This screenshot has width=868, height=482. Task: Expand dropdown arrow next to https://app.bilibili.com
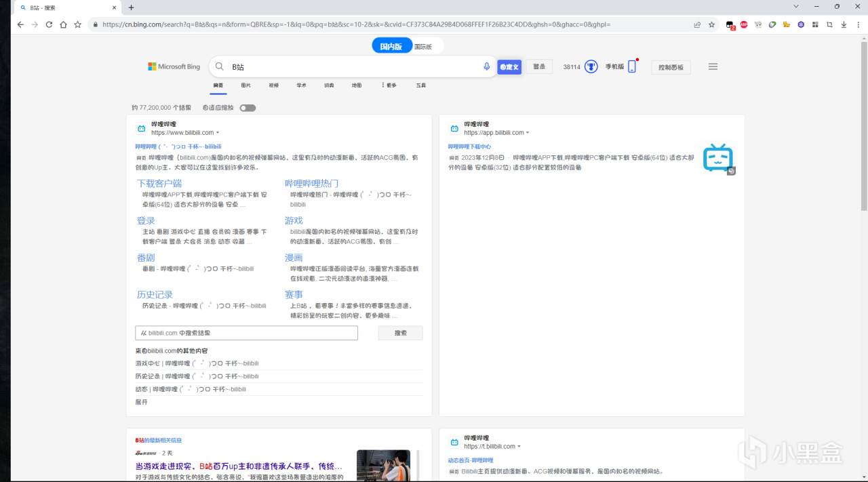point(528,133)
